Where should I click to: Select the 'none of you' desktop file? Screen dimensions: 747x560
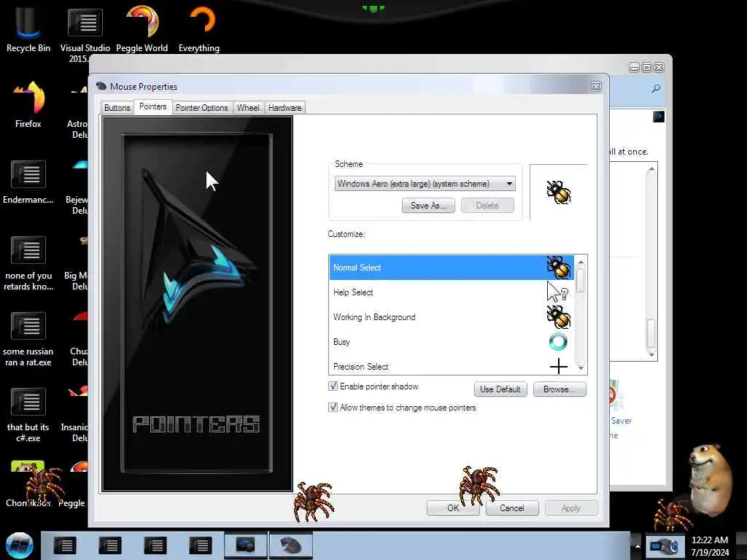coord(28,262)
